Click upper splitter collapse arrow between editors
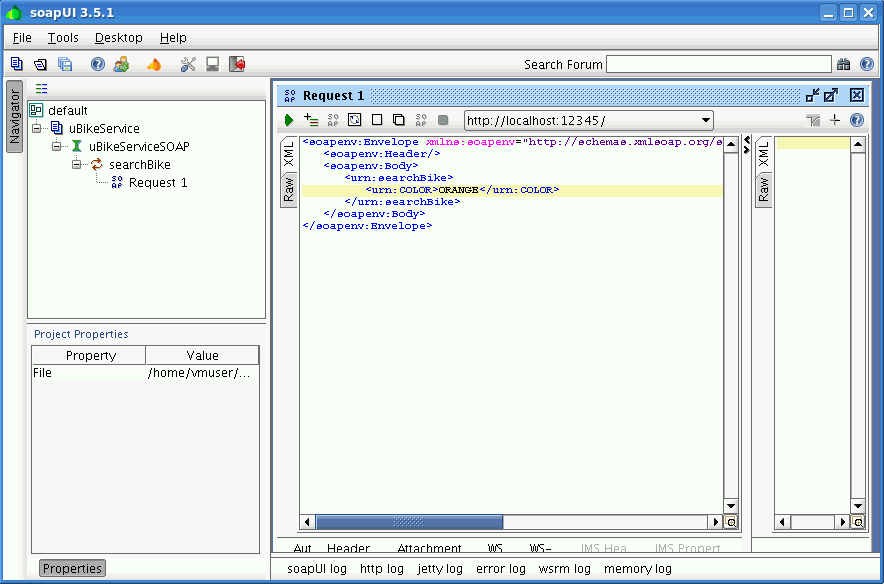This screenshot has height=584, width=884. tap(746, 139)
